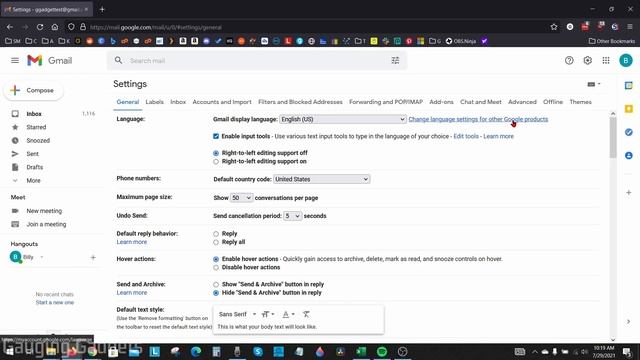Open the Google apps grid icon
Image resolution: width=640 pixels, height=360 pixels.
(x=606, y=60)
